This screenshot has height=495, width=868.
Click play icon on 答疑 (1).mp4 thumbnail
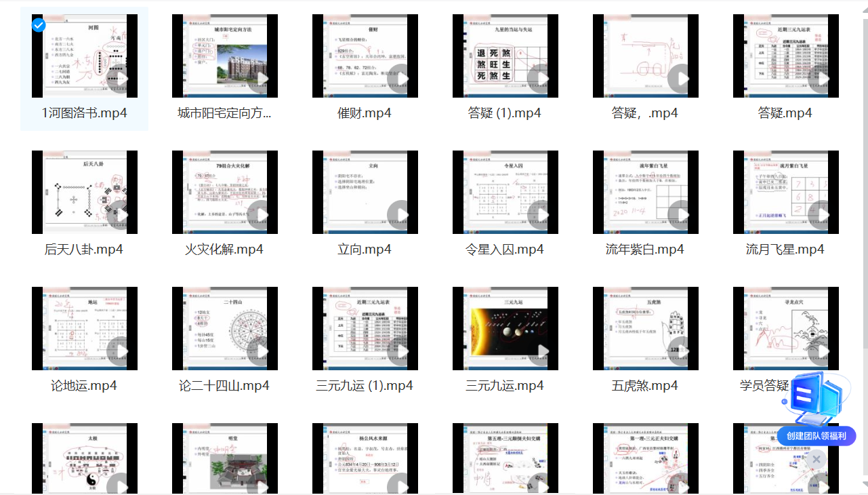tap(543, 79)
